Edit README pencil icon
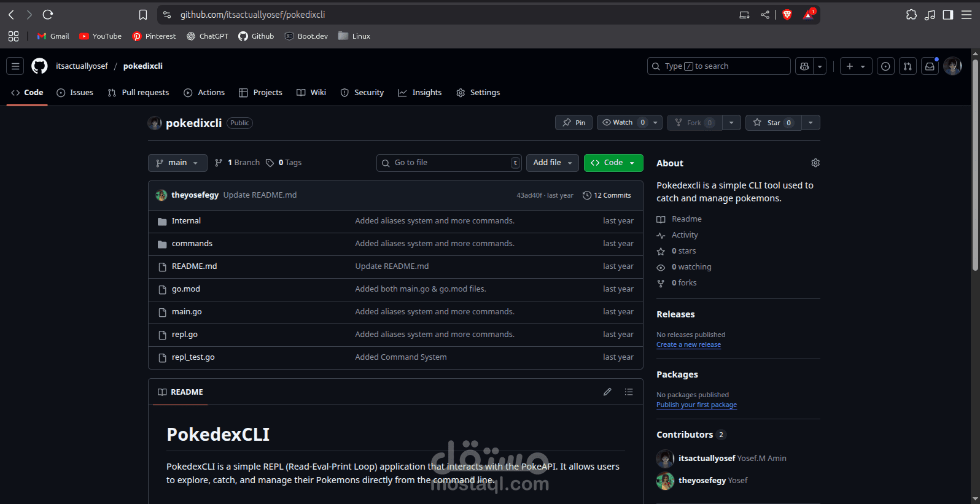The height and width of the screenshot is (504, 980). 607,392
